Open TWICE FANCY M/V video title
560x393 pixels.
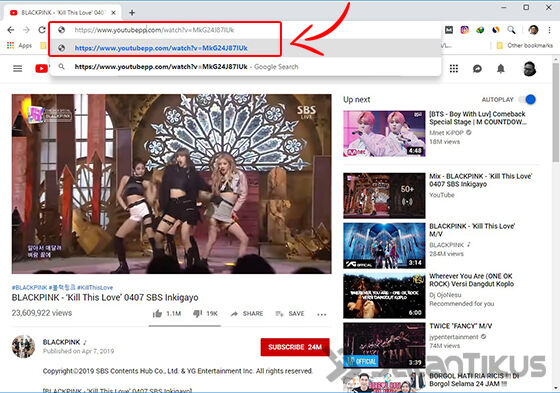[460, 326]
